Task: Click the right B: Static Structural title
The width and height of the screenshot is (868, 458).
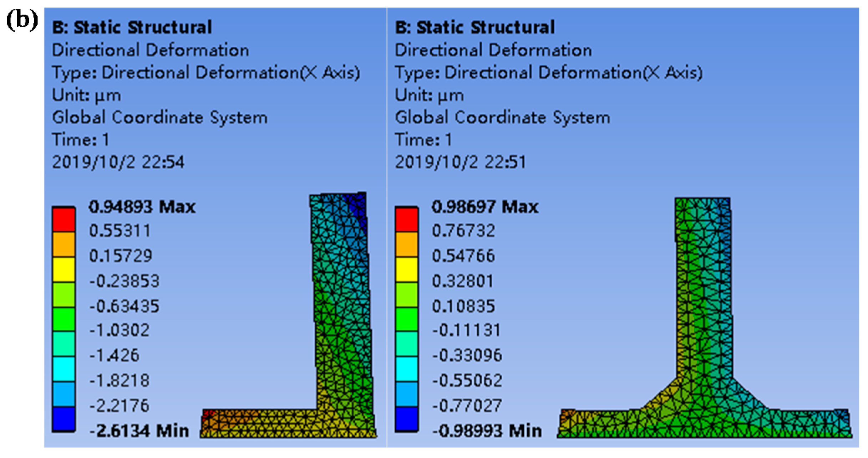Action: (x=475, y=27)
